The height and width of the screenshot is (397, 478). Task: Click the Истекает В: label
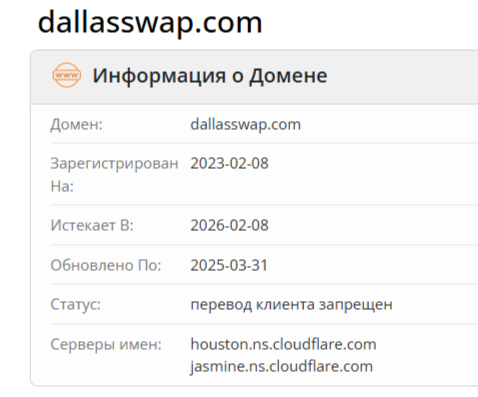92,225
